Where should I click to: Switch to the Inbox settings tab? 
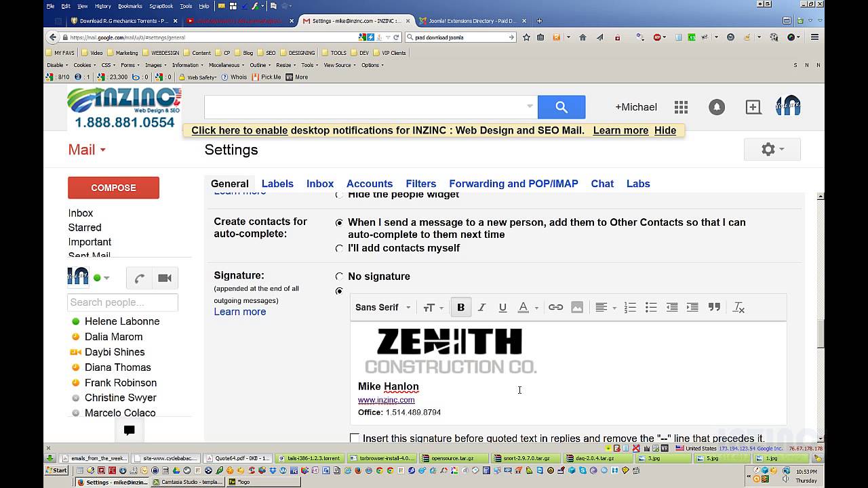click(320, 184)
